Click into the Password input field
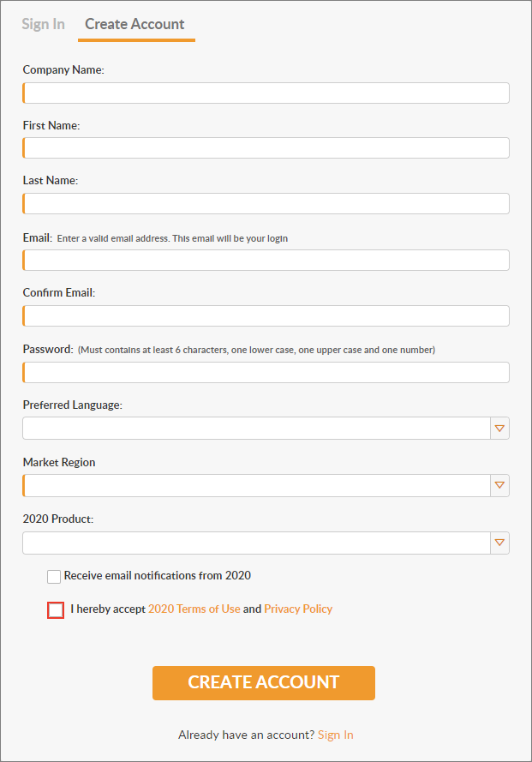The height and width of the screenshot is (762, 532). point(266,372)
